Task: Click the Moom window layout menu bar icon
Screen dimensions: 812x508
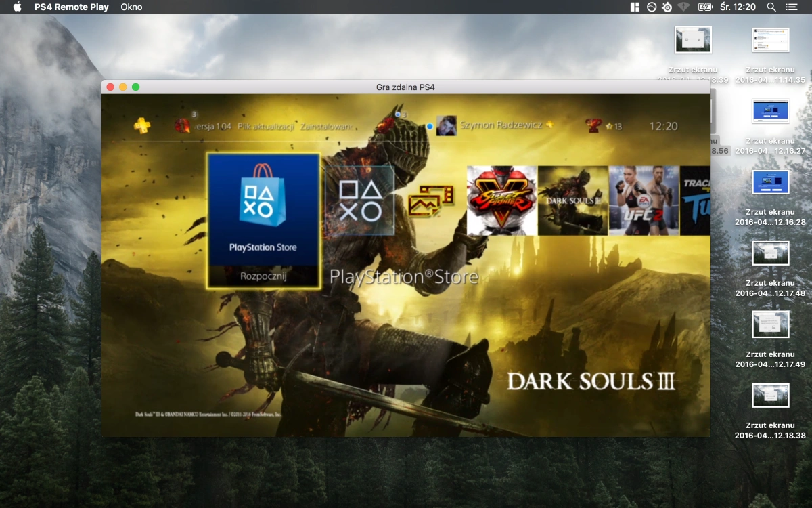Action: [634, 7]
